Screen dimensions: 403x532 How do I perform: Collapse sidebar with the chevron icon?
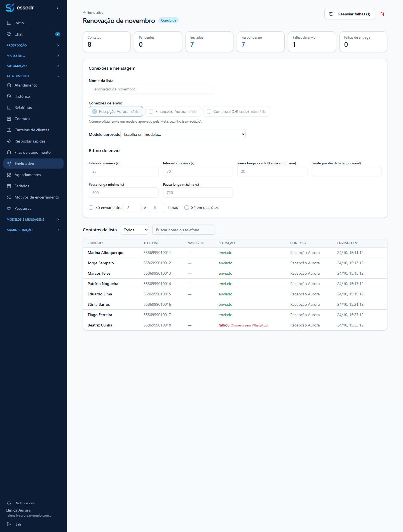tap(57, 8)
